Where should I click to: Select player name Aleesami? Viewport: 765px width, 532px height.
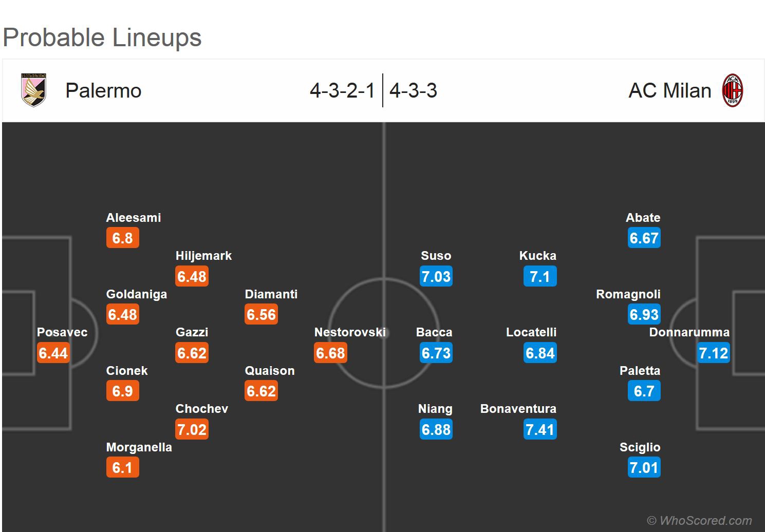(134, 218)
